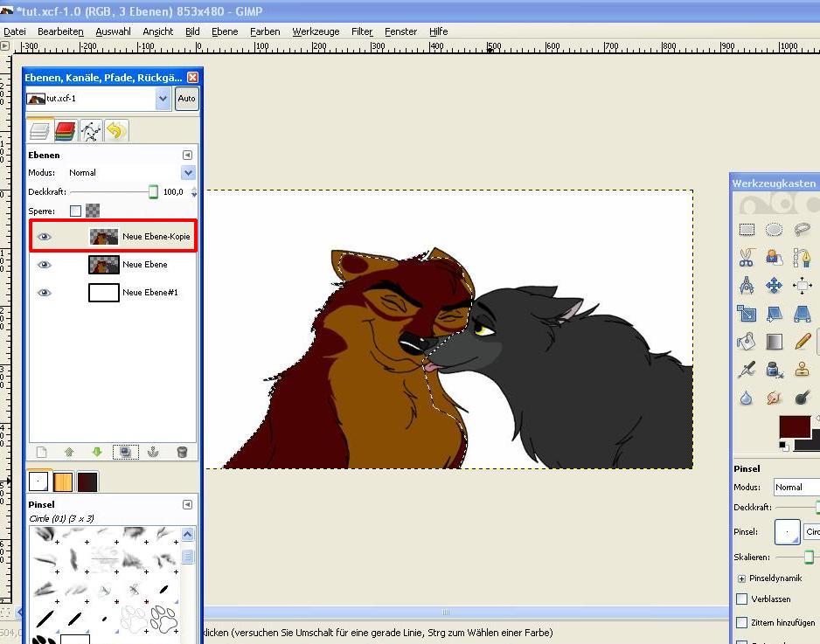Image resolution: width=820 pixels, height=644 pixels.
Task: Switch to the Channels tab
Action: click(x=65, y=131)
